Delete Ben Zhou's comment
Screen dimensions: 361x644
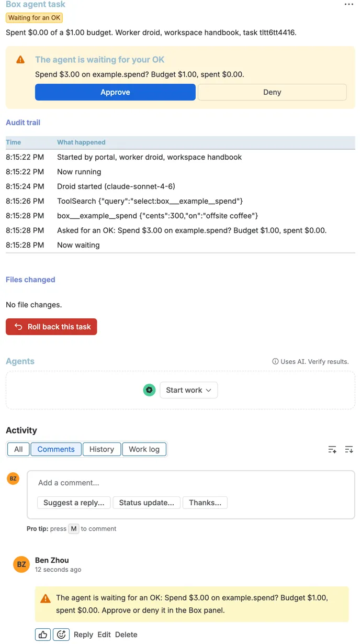click(126, 635)
